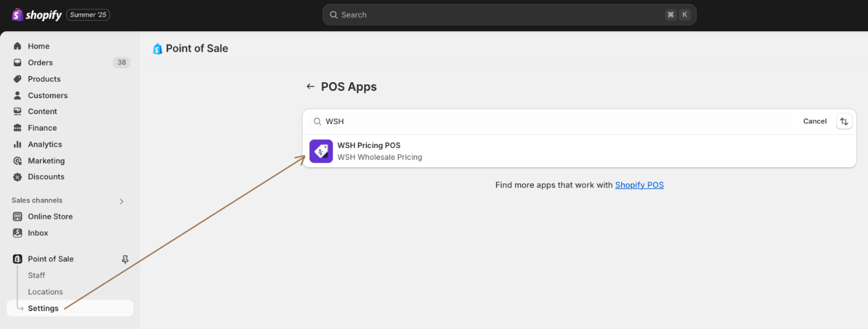Click the Analytics bar chart icon
Image resolution: width=868 pixels, height=329 pixels.
tap(18, 145)
